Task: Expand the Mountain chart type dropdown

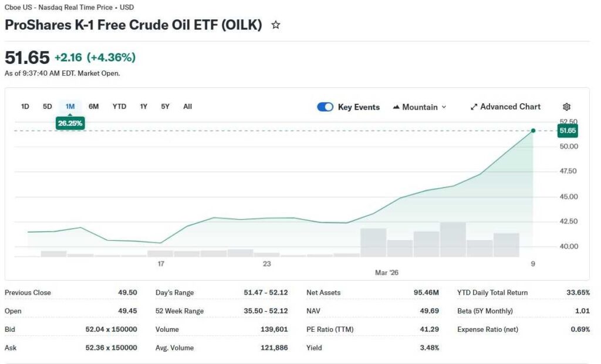Action: (x=445, y=107)
